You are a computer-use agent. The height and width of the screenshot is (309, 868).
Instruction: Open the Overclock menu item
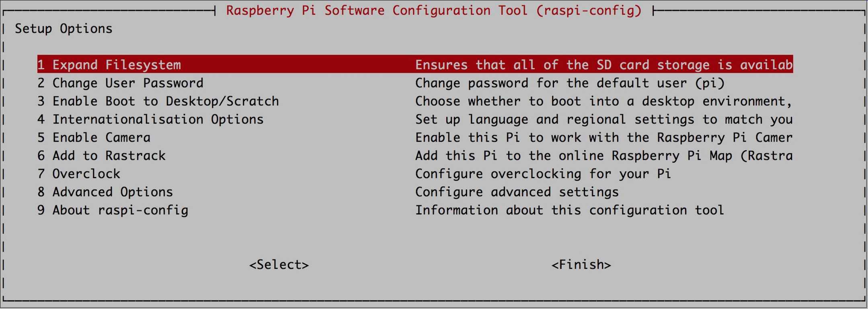79,173
